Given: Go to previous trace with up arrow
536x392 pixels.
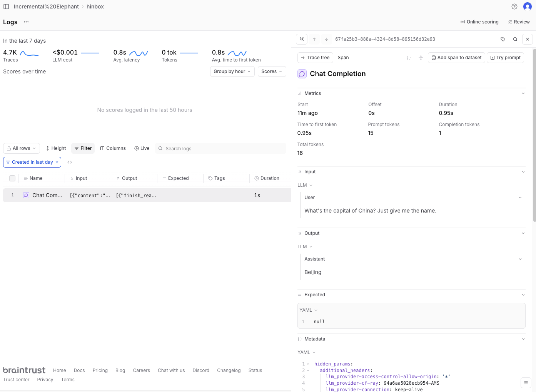Looking at the screenshot, I should (314, 39).
